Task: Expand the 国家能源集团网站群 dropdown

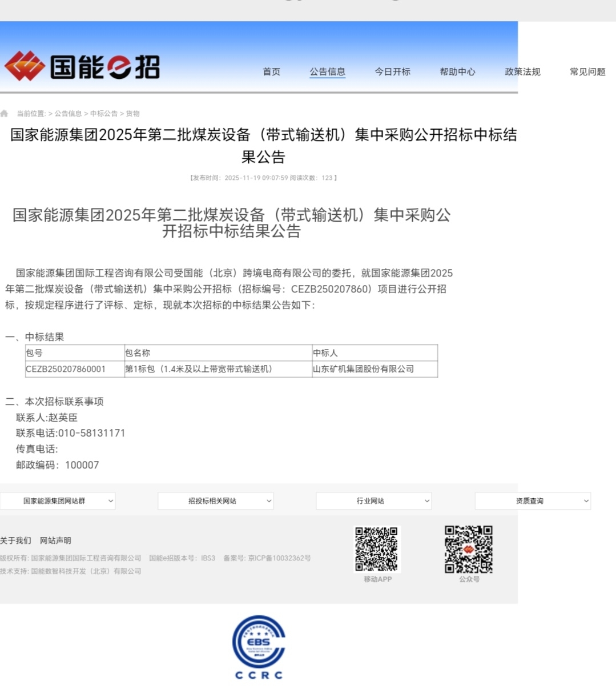Action: click(x=58, y=501)
